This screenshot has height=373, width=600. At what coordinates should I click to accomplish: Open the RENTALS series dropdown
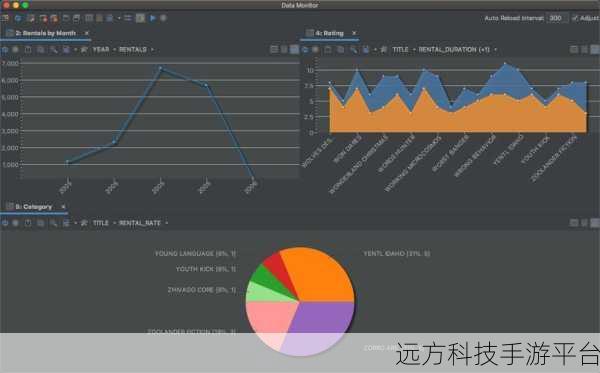click(136, 49)
